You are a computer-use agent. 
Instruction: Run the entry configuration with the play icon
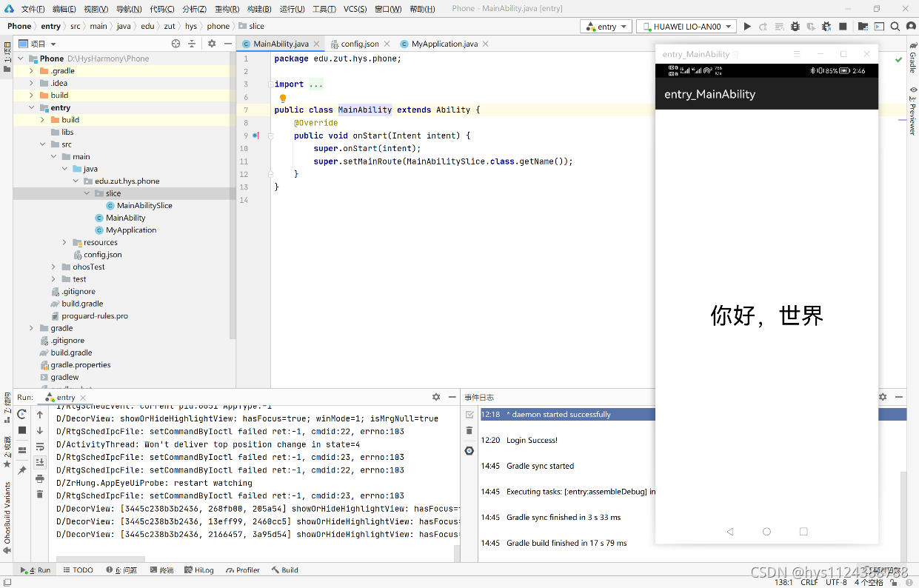(x=747, y=26)
